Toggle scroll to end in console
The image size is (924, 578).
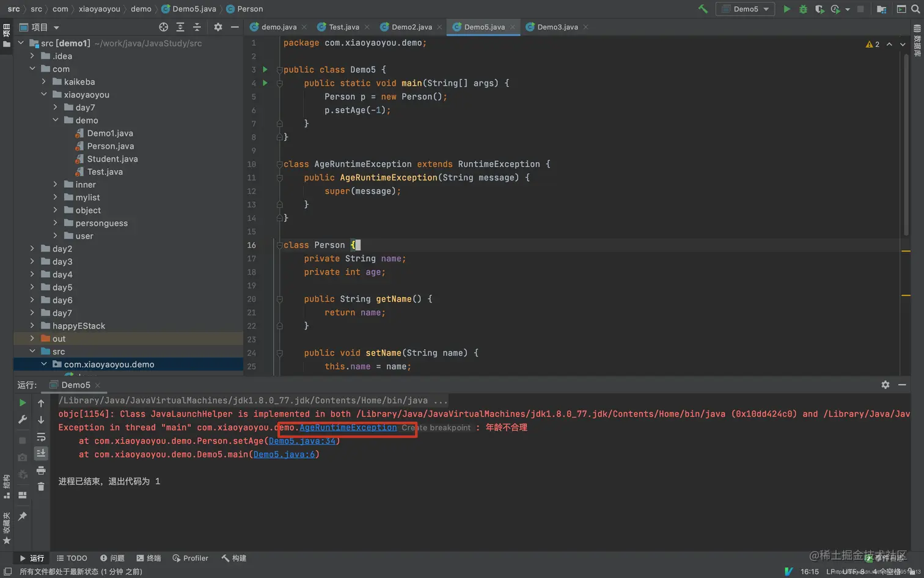tap(41, 453)
